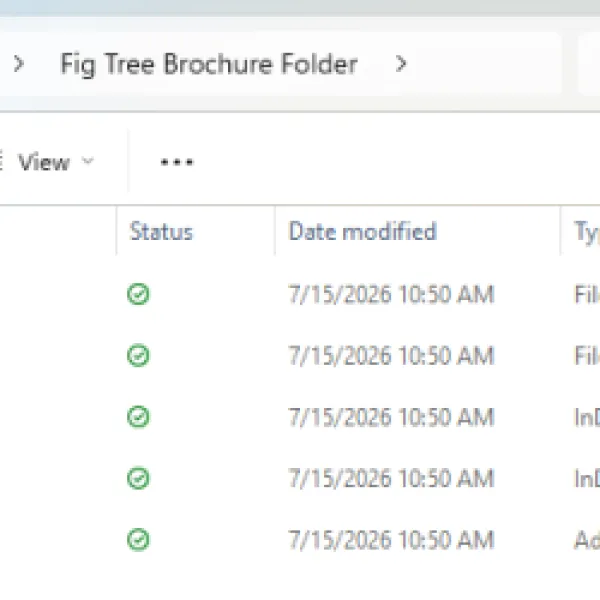Image resolution: width=600 pixels, height=600 pixels.
Task: Click the green synced status icon in the third row
Action: point(138,417)
